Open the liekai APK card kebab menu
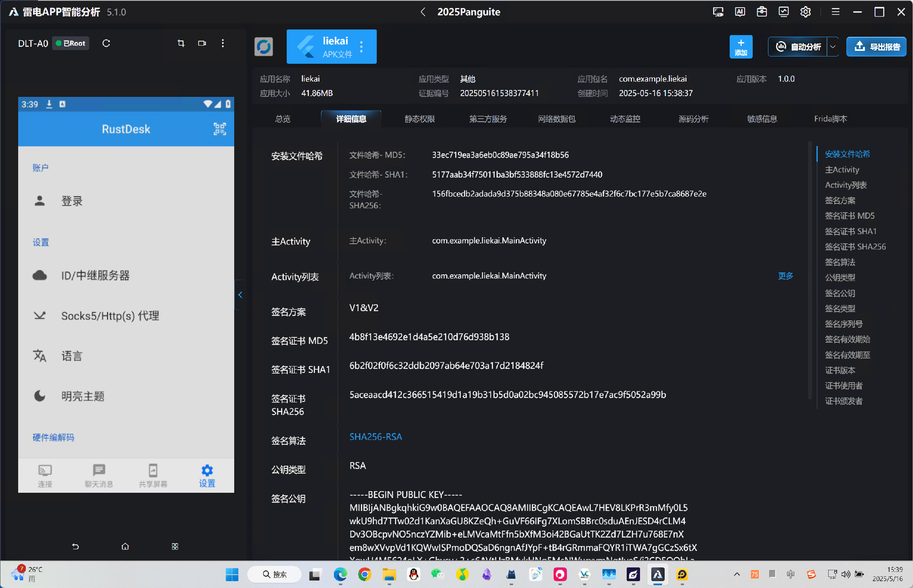The height and width of the screenshot is (588, 913). pyautogui.click(x=361, y=47)
